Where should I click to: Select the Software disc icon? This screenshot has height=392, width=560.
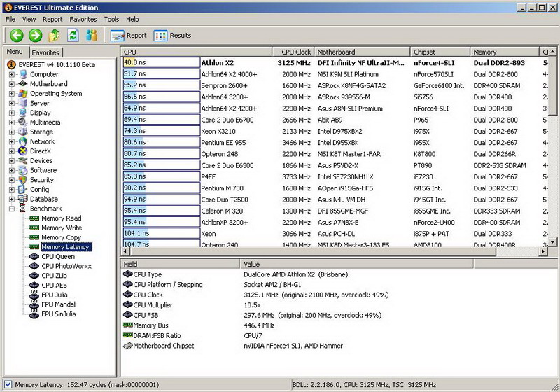[23, 170]
